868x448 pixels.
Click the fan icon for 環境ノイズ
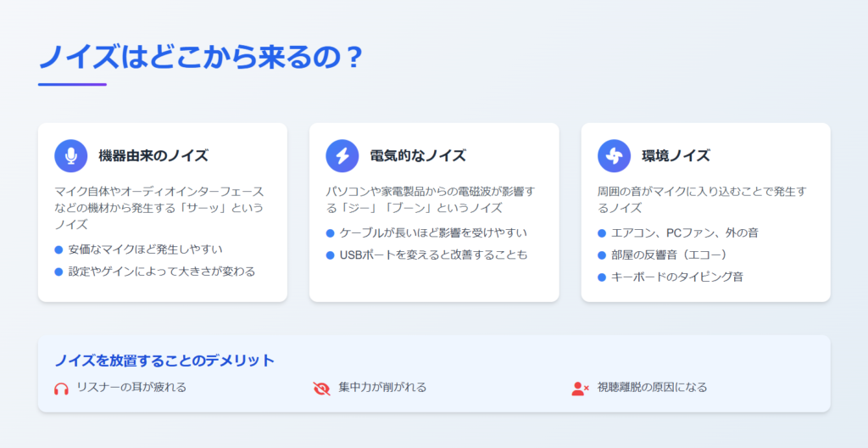(x=614, y=156)
